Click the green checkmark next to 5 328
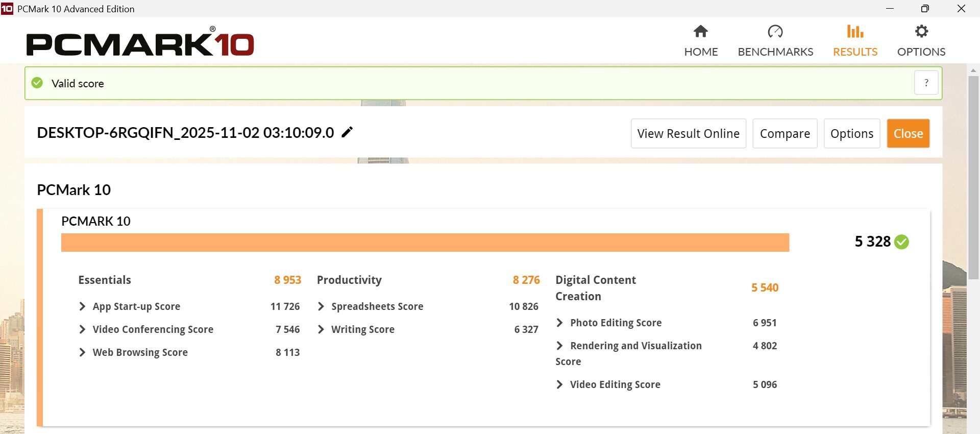 coord(901,242)
